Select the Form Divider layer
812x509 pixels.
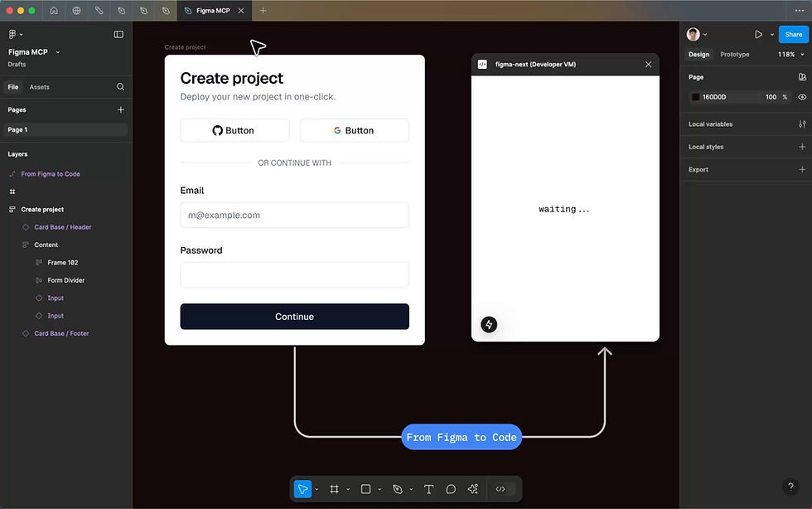click(65, 280)
